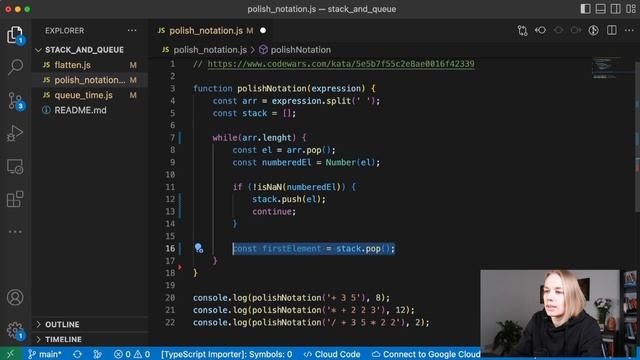Open the Accounts menu
The width and height of the screenshot is (640, 360).
point(15,298)
